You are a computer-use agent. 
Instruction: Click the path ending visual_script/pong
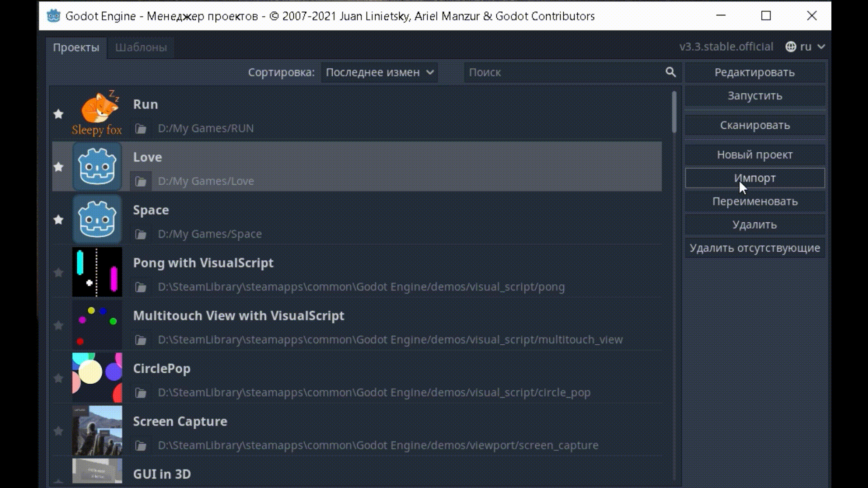tap(361, 287)
